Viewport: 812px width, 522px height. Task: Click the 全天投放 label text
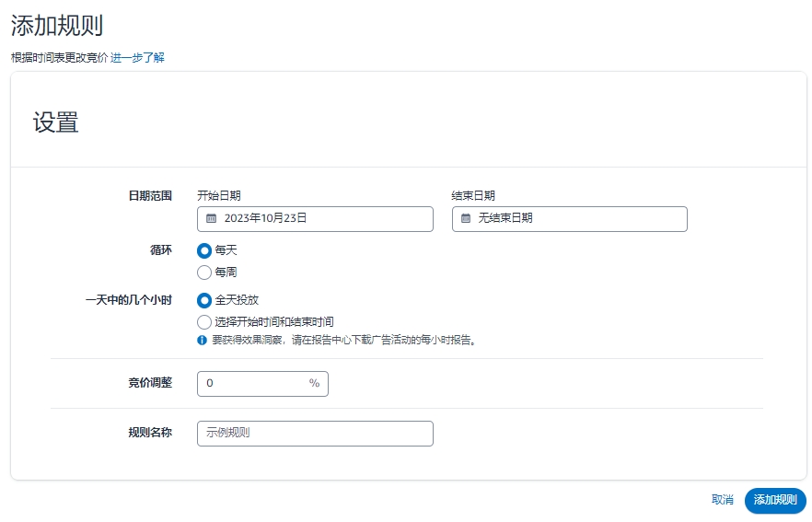click(237, 300)
